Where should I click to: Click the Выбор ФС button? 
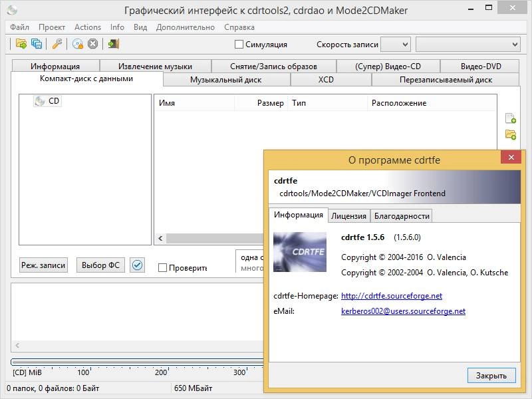pos(101,265)
